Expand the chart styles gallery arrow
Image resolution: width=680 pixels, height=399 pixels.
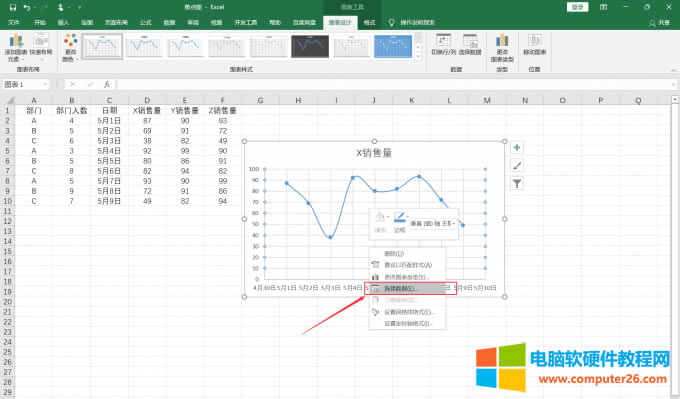pos(418,56)
